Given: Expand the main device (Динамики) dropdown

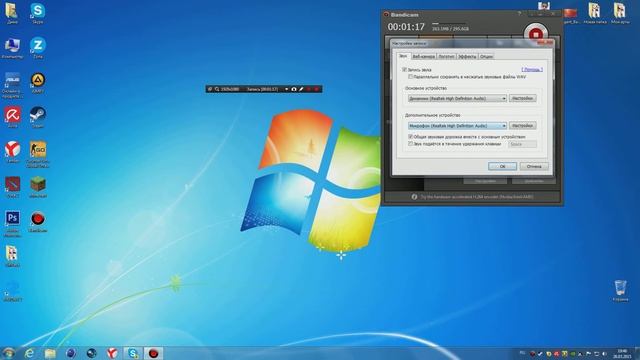Looking at the screenshot, I should click(x=457, y=98).
